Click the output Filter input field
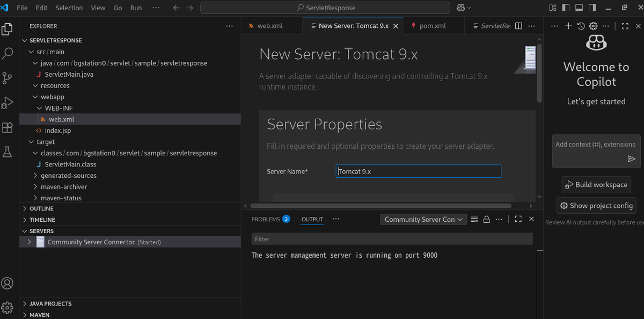 coord(392,239)
